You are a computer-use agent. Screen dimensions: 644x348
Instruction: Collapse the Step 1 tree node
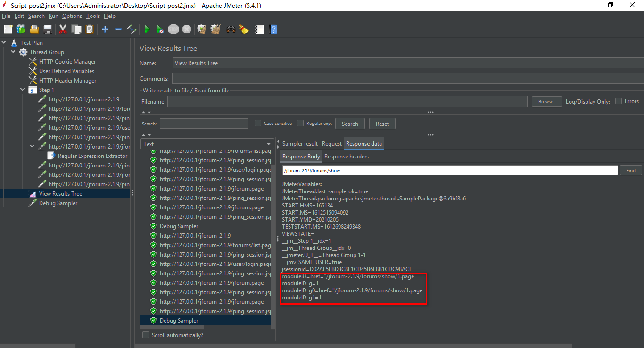(x=23, y=90)
